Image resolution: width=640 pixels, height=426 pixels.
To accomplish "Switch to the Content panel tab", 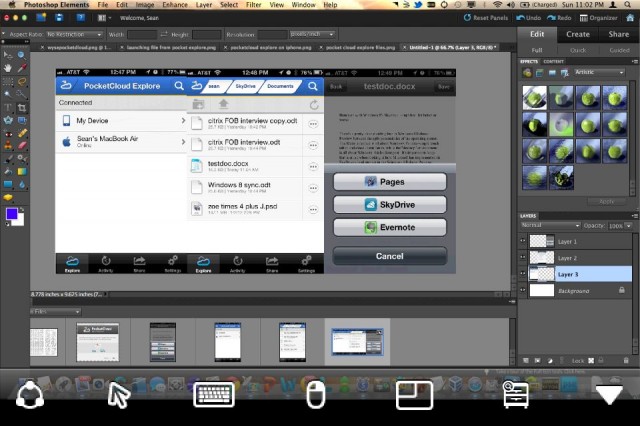I will (x=553, y=61).
